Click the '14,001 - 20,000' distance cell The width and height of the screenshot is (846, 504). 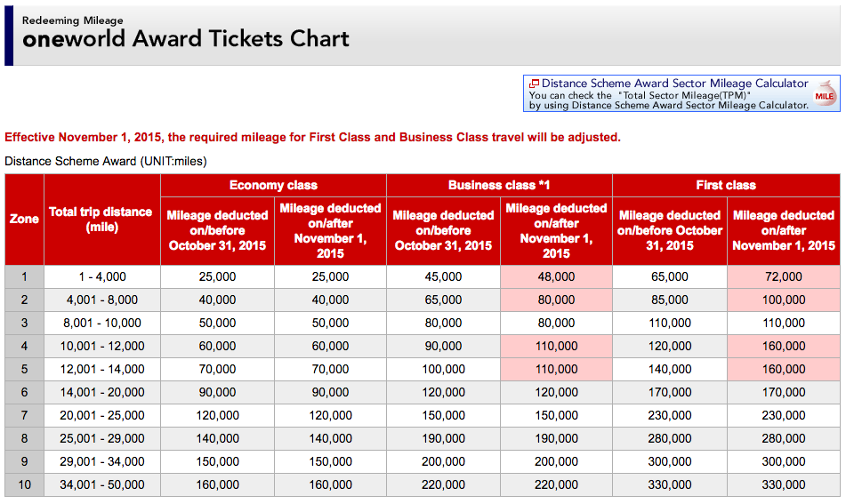coord(102,393)
